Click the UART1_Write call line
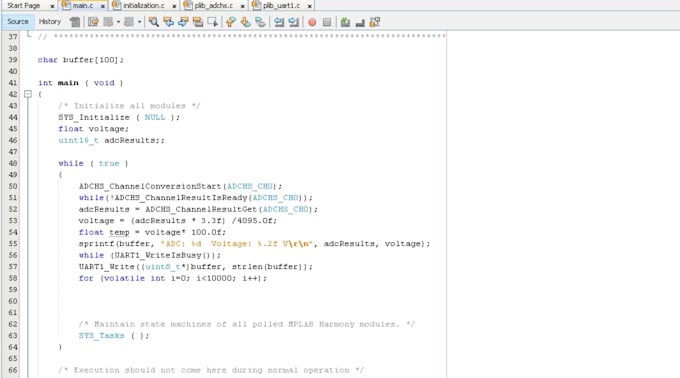This screenshot has height=378, width=680. 196,267
